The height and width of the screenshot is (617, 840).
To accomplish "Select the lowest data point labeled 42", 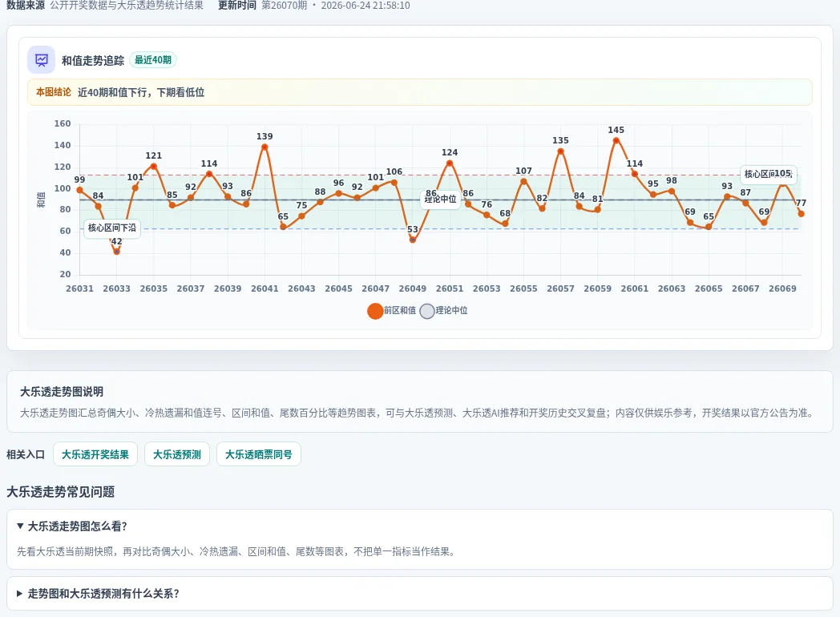I will click(117, 251).
